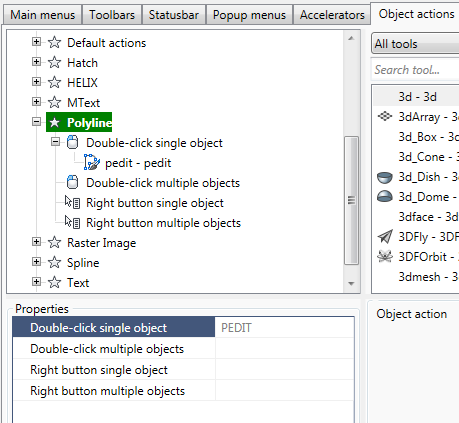Expand the Spline tree node
Viewport: 459px width, 423px height.
(x=36, y=262)
